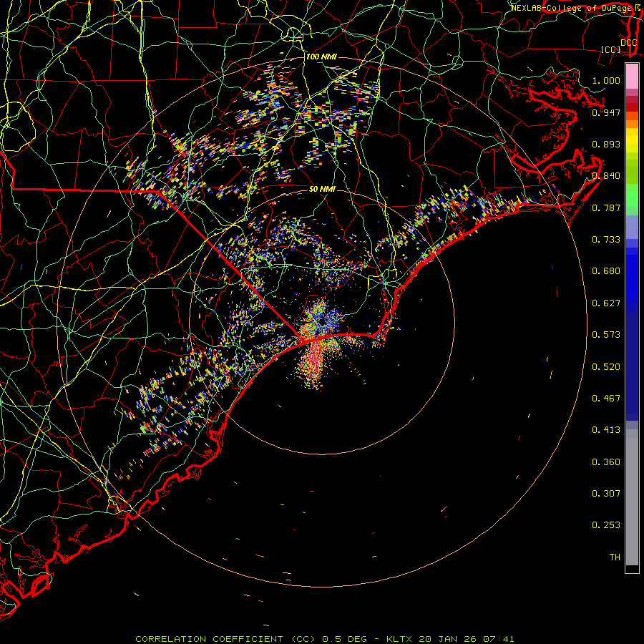Pick the light periwinkle segment of the color bar
This screenshot has height=644, width=644.
click(632, 227)
